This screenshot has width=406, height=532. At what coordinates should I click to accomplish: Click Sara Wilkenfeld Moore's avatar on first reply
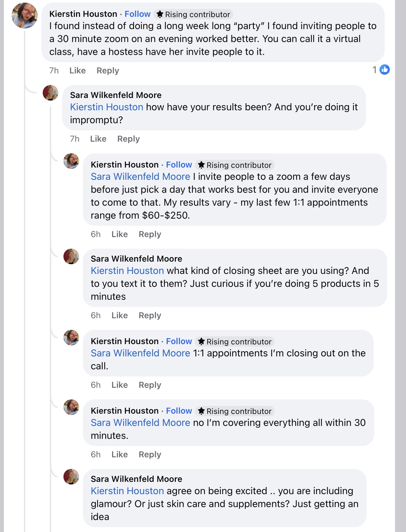tap(51, 93)
